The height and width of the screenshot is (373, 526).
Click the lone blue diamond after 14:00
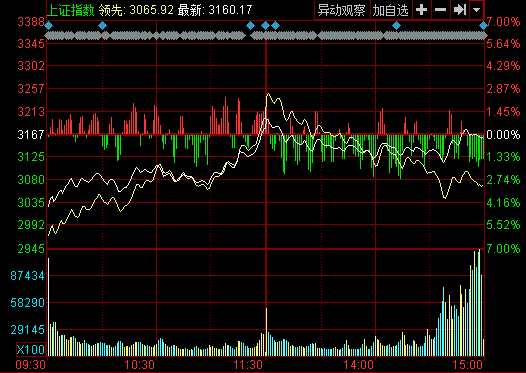(x=397, y=25)
